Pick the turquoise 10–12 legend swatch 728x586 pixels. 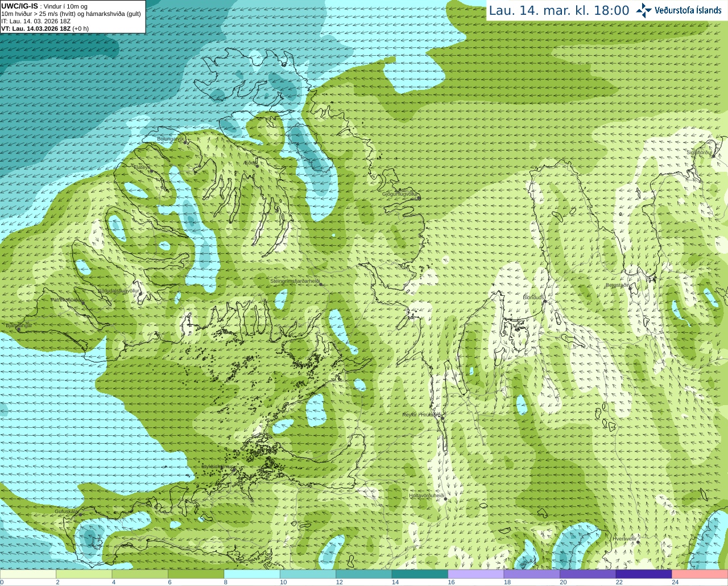point(308,573)
